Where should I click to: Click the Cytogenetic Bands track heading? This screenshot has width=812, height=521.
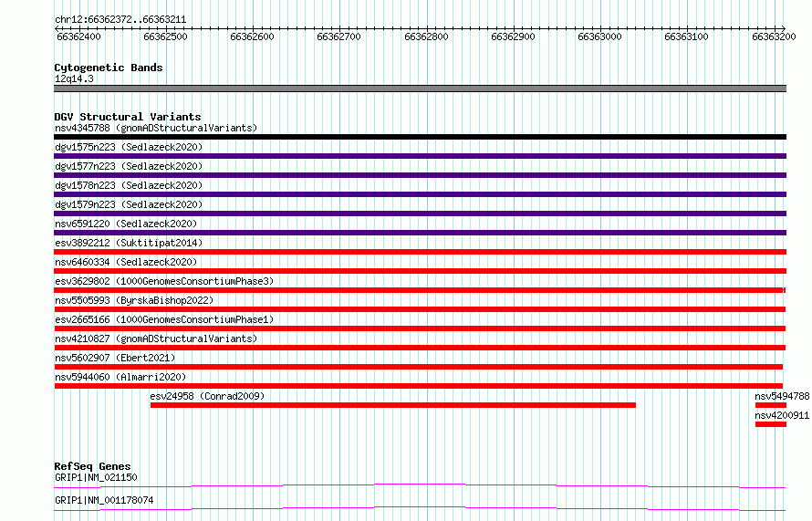[109, 68]
